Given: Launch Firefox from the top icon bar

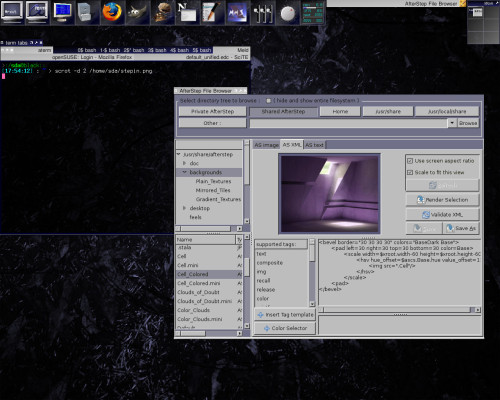Looking at the screenshot, I should (112, 12).
